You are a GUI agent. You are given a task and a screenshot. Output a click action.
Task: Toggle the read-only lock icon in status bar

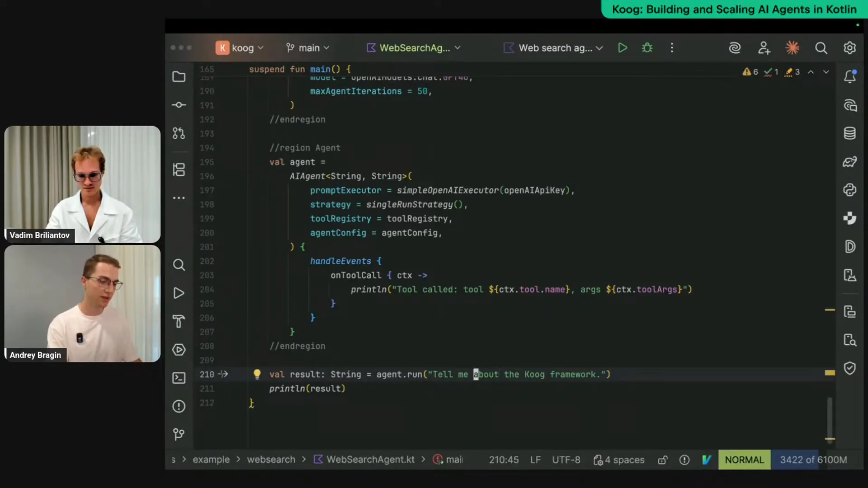pyautogui.click(x=663, y=460)
